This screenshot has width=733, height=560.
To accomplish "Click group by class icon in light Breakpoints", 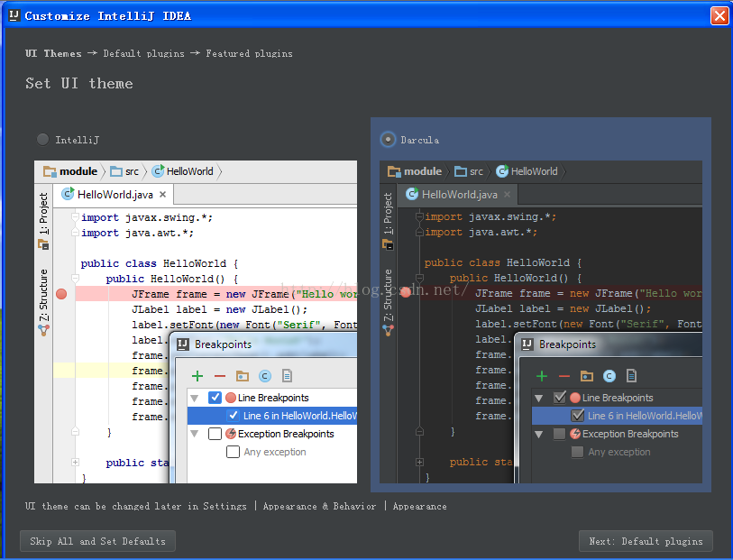I will pyautogui.click(x=264, y=376).
